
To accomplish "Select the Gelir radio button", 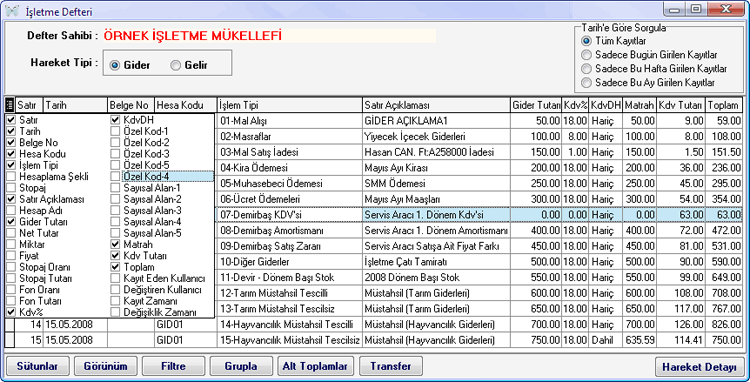I will click(x=176, y=65).
